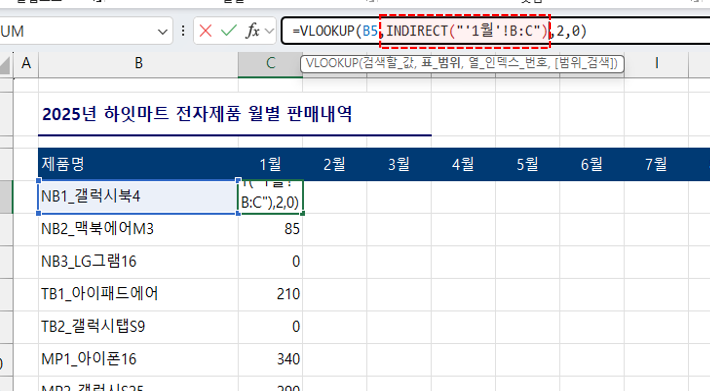Select cell NB3_LG그램16
Image resolution: width=710 pixels, height=391 pixels.
point(139,262)
